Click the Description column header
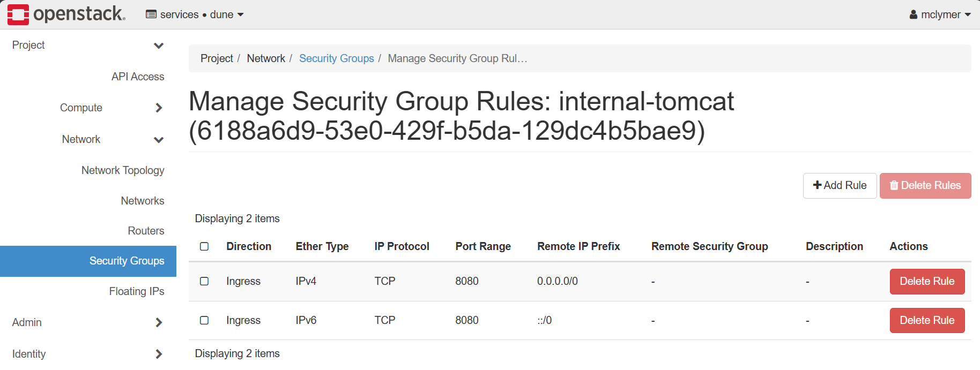Screen dimensions: 980x370 pyautogui.click(x=834, y=246)
